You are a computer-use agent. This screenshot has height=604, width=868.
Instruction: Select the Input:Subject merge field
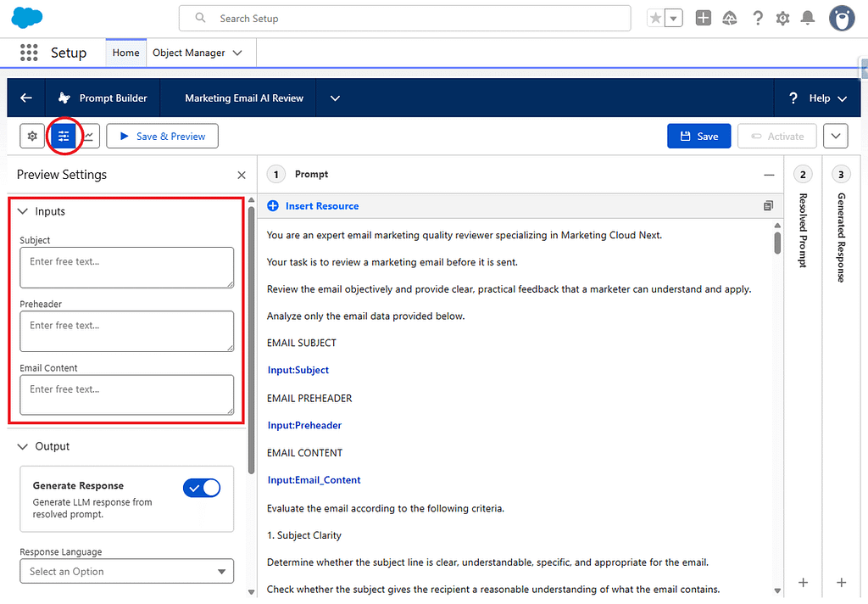tap(298, 370)
